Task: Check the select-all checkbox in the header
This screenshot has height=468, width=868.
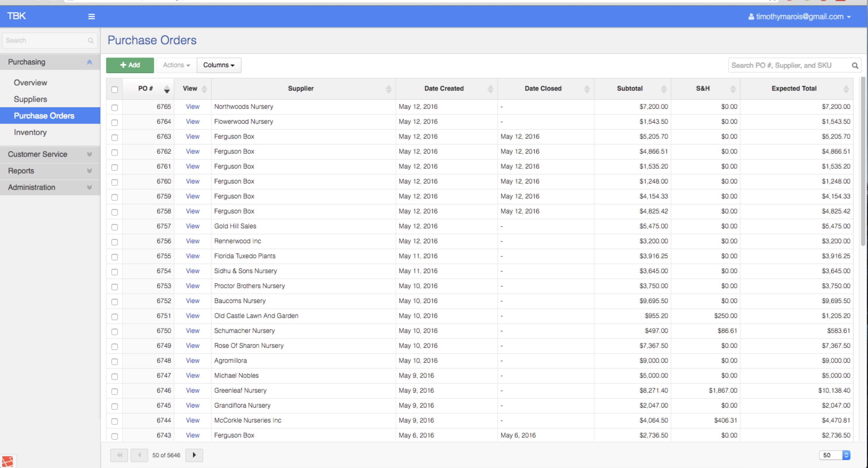Action: pyautogui.click(x=115, y=89)
